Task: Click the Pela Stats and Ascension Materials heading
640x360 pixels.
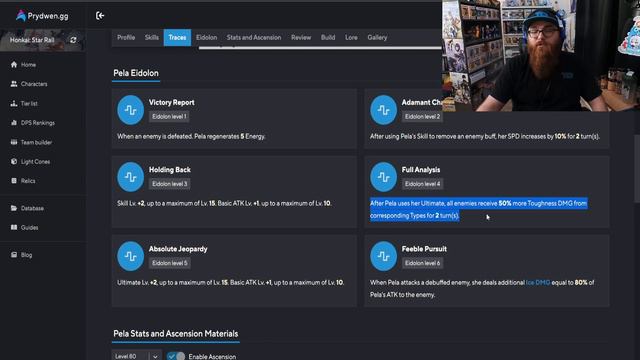Action: tap(176, 333)
